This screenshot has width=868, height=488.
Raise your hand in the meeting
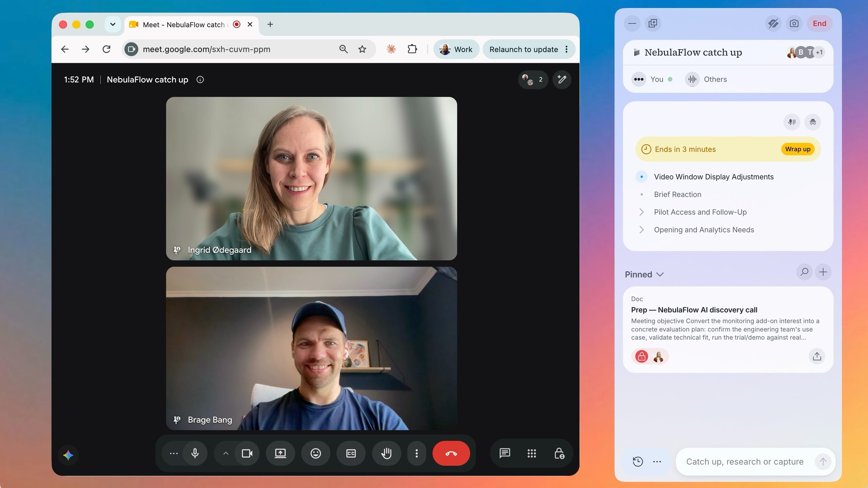coord(386,453)
